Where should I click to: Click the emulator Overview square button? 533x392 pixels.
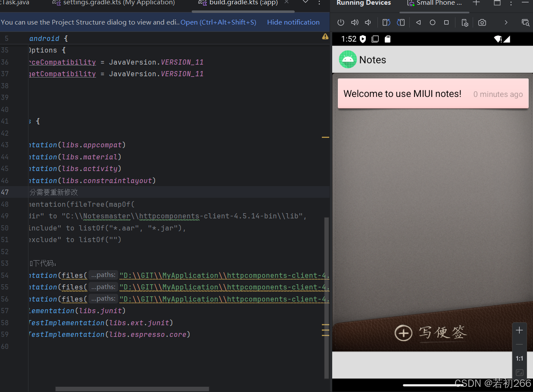coord(446,22)
